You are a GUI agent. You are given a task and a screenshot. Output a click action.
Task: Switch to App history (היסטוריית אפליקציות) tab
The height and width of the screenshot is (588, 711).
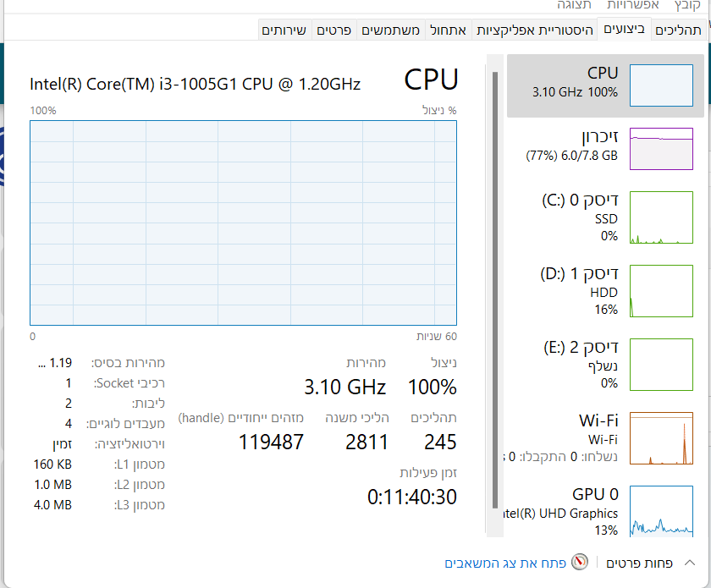[x=534, y=30]
